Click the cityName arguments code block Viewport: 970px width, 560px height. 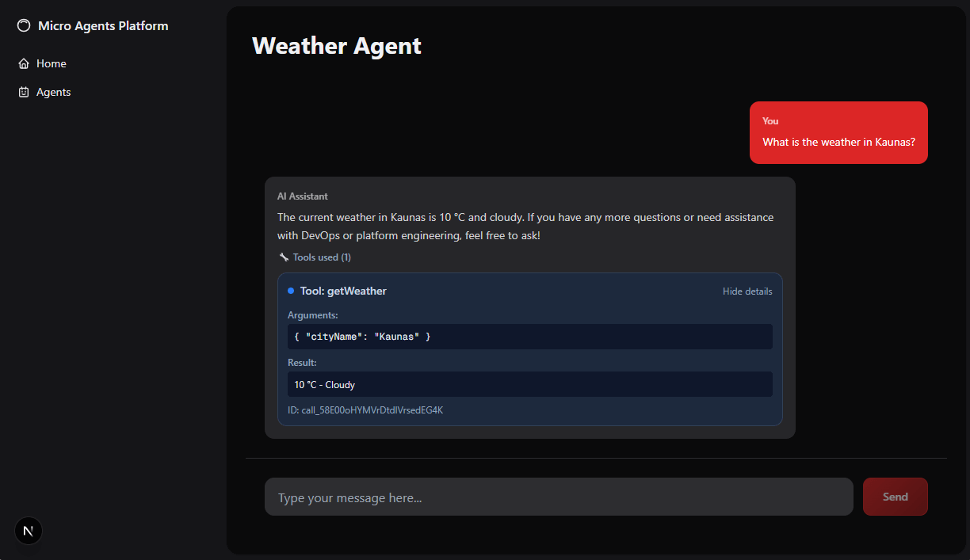[529, 336]
